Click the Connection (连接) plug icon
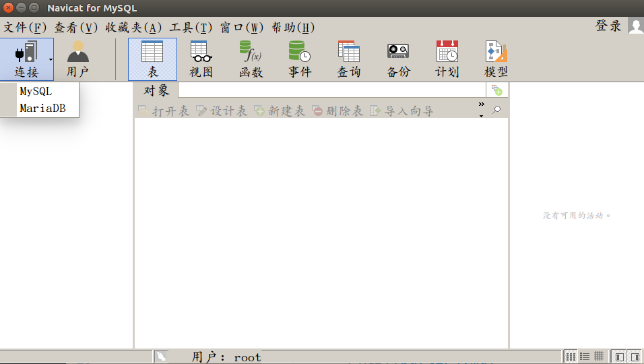Screen dimensions: 644x364 click(26, 53)
